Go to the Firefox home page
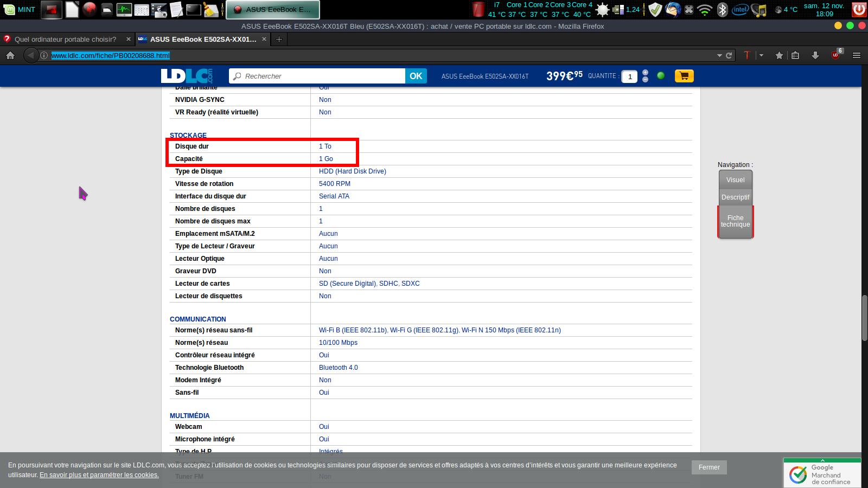Viewport: 868px width, 488px height. click(10, 55)
